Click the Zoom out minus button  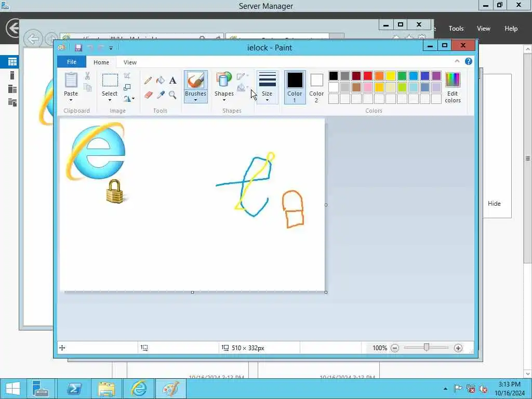pyautogui.click(x=395, y=348)
